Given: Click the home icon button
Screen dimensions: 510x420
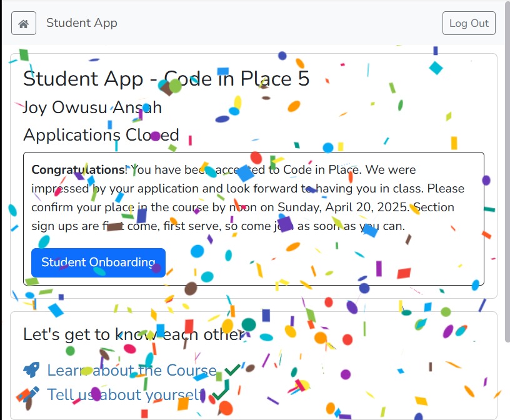Looking at the screenshot, I should 23,23.
